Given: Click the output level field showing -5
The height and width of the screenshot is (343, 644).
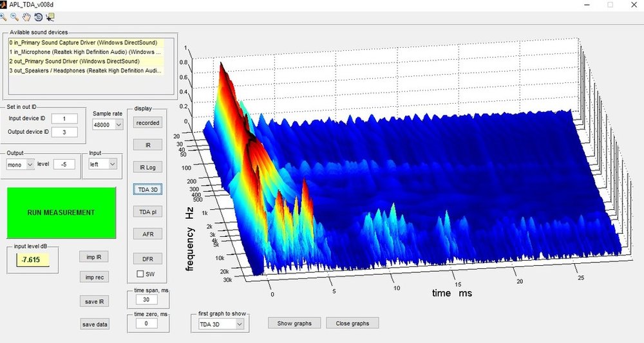Looking at the screenshot, I should click(x=64, y=165).
